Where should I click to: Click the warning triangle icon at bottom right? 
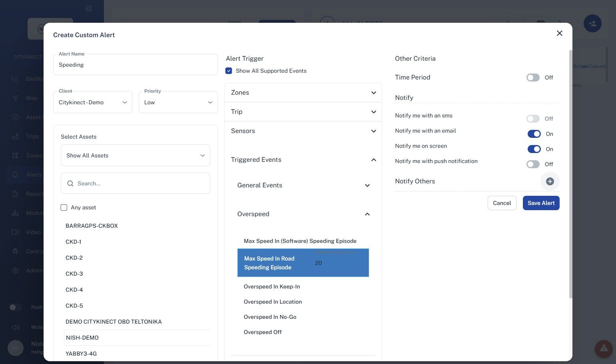[x=604, y=348]
